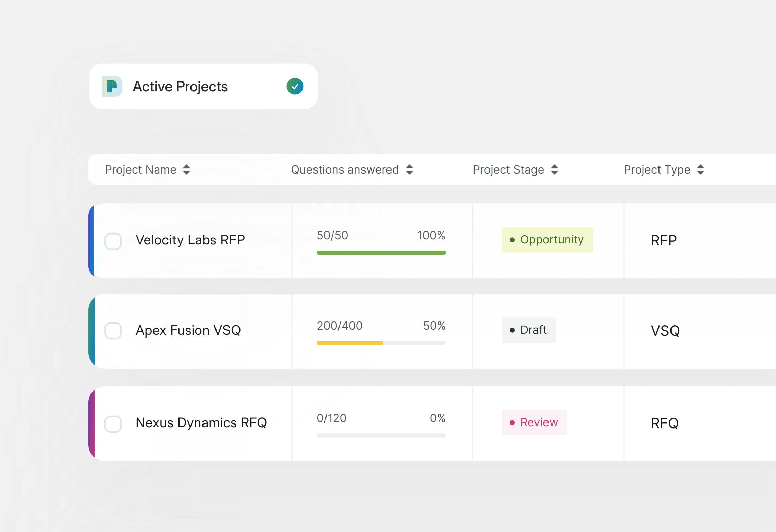Viewport: 776px width, 532px height.
Task: Open Nexus Dynamics RFQ project
Action: click(x=201, y=423)
